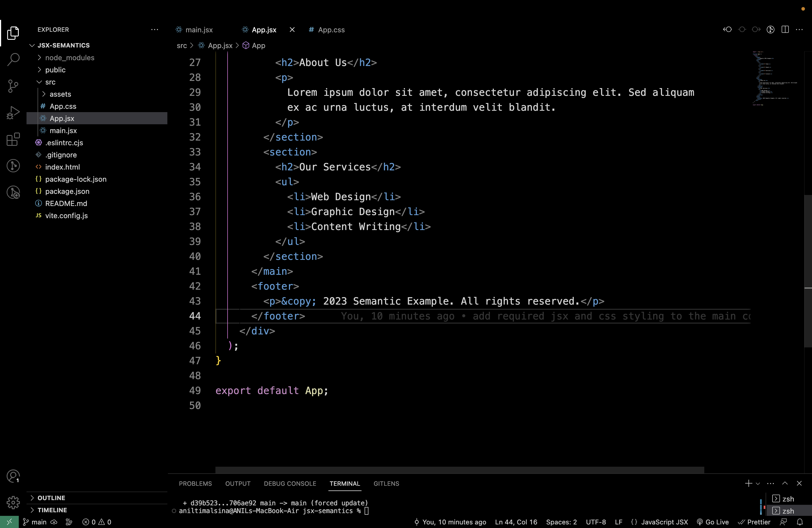Open the Run and Debug view
The width and height of the screenshot is (812, 528).
point(13,113)
